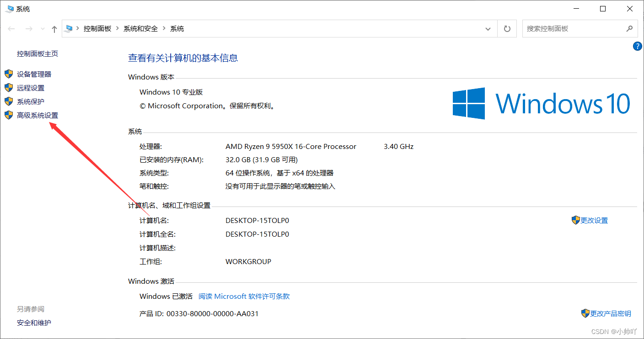Click shield icon beside 高级系统设置
Image resolution: width=644 pixels, height=339 pixels.
(x=9, y=115)
